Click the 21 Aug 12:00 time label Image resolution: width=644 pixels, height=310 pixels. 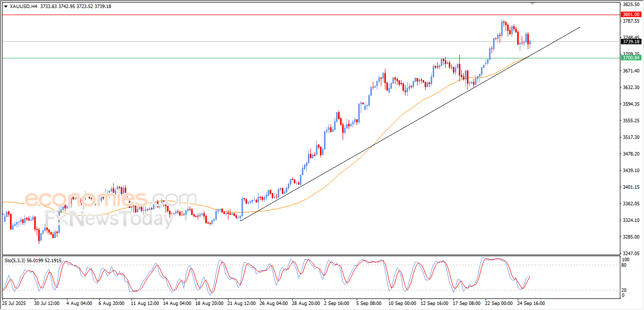242,303
